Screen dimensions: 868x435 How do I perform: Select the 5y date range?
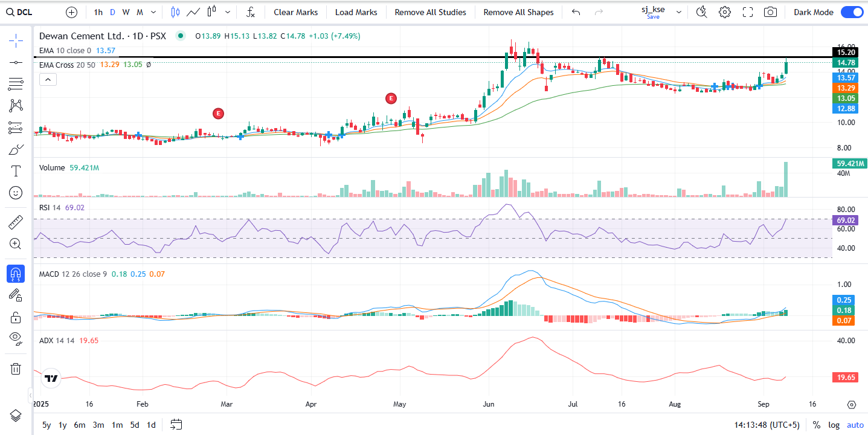click(x=47, y=425)
